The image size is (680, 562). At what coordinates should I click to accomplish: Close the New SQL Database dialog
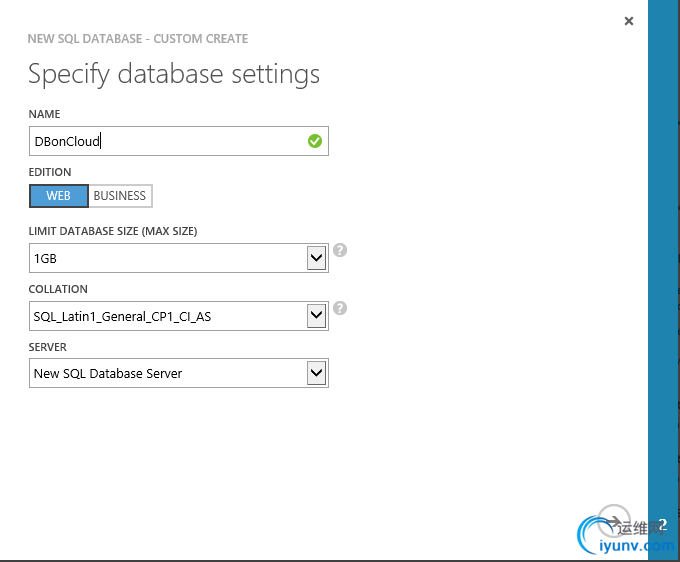[629, 21]
